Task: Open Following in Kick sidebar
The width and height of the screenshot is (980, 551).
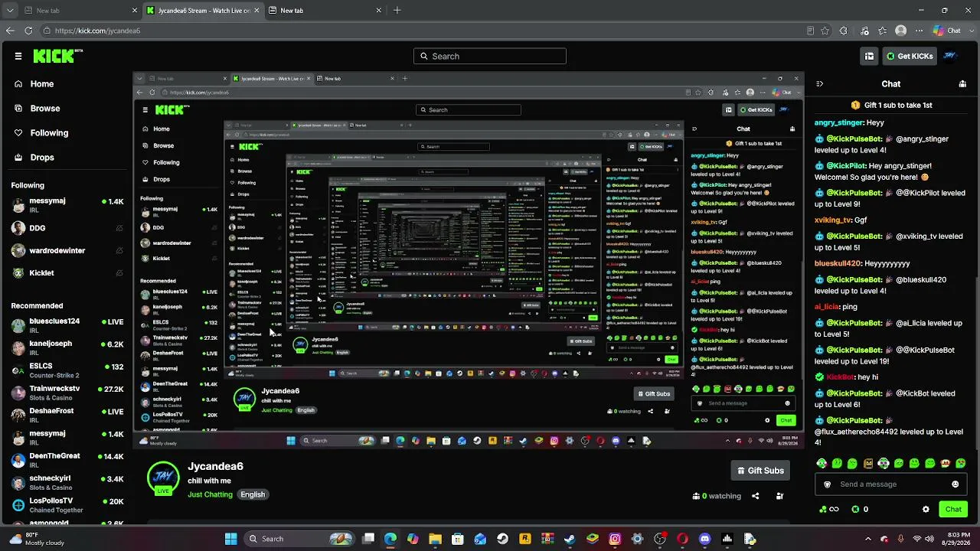Action: [x=49, y=133]
